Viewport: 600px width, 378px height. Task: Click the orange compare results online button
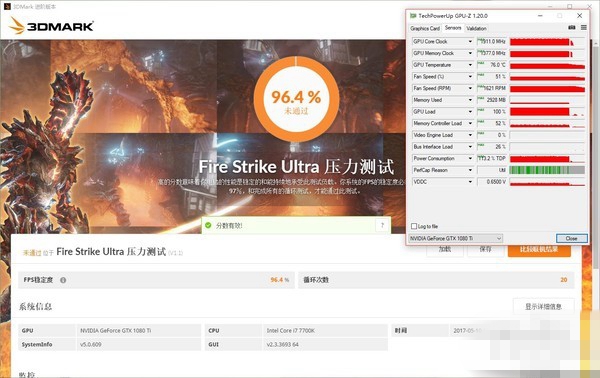pos(539,249)
